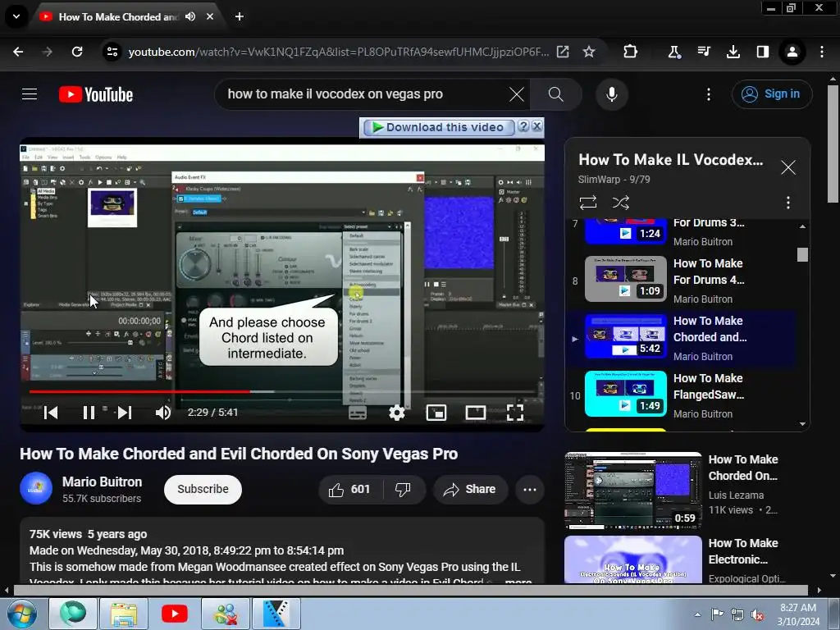
Task: View site information icon
Action: click(x=112, y=52)
